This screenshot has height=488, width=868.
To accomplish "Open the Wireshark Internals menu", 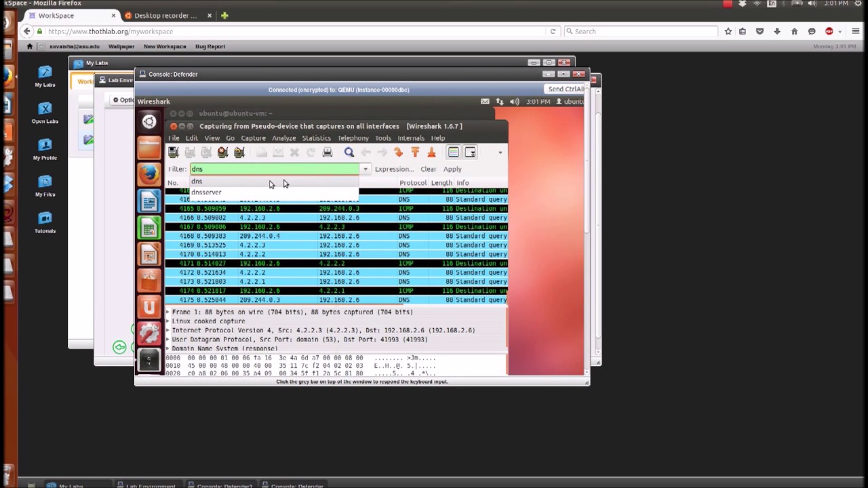I will click(x=411, y=138).
